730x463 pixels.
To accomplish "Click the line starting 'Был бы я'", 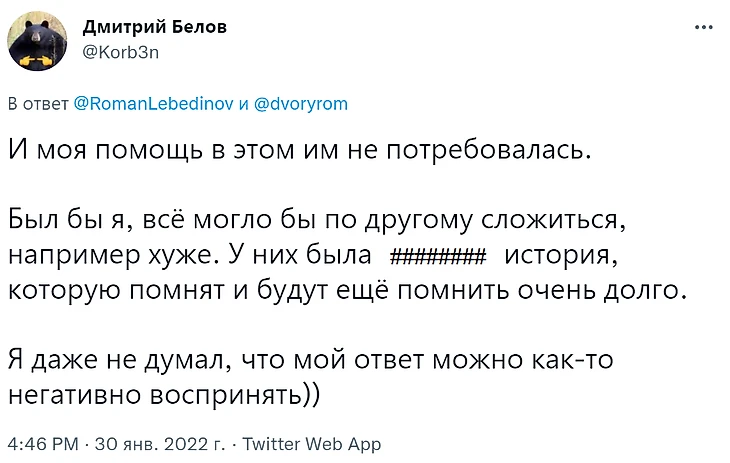I will coord(317,220).
